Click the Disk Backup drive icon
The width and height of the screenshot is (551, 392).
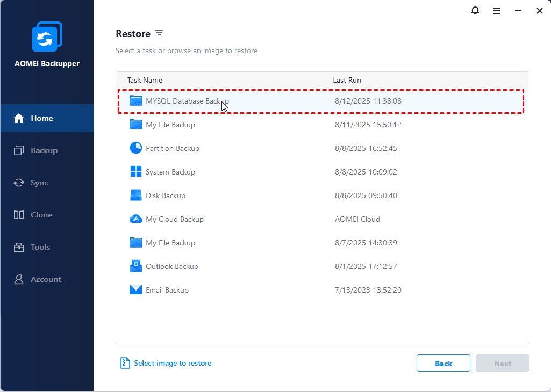(136, 195)
